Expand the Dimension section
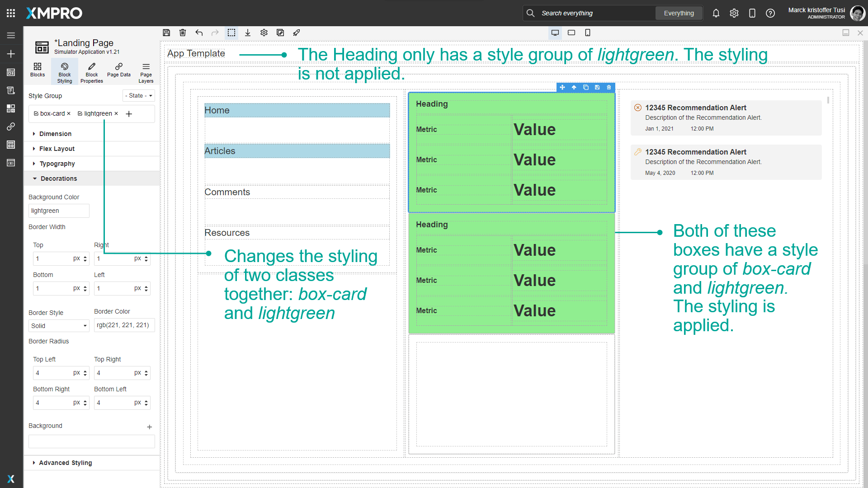 pyautogui.click(x=92, y=134)
